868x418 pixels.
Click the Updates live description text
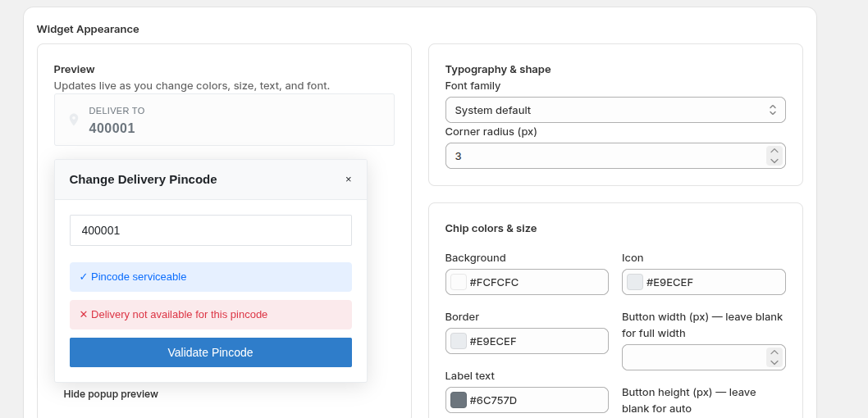click(x=191, y=86)
